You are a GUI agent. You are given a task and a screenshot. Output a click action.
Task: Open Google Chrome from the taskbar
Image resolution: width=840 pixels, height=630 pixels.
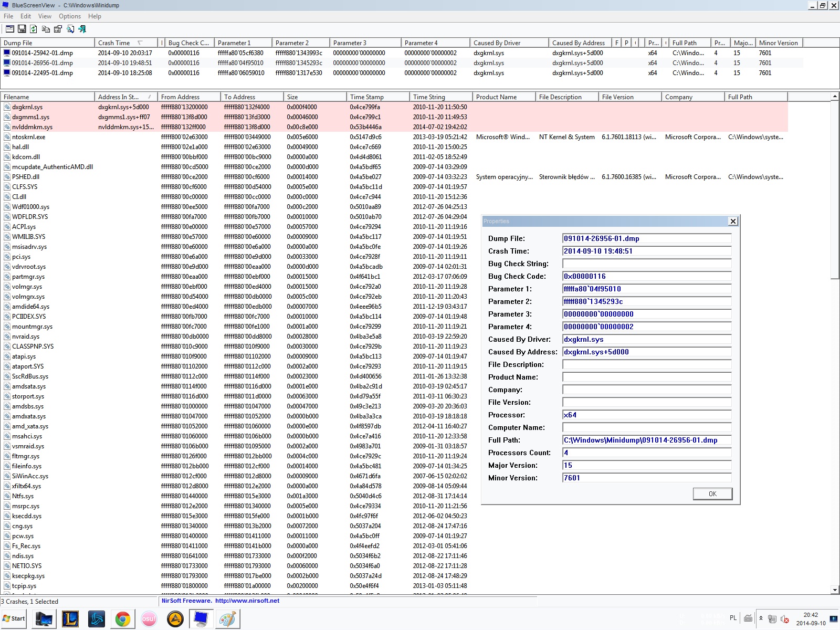[x=123, y=619]
